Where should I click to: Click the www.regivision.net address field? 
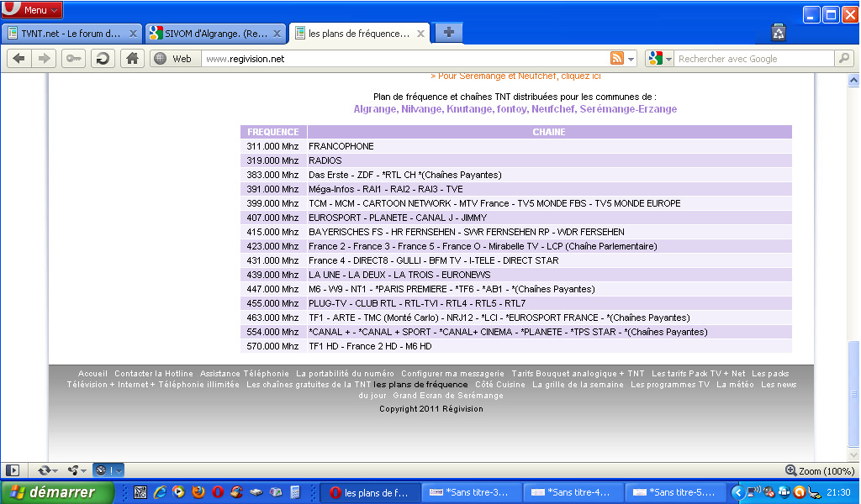[x=405, y=59]
